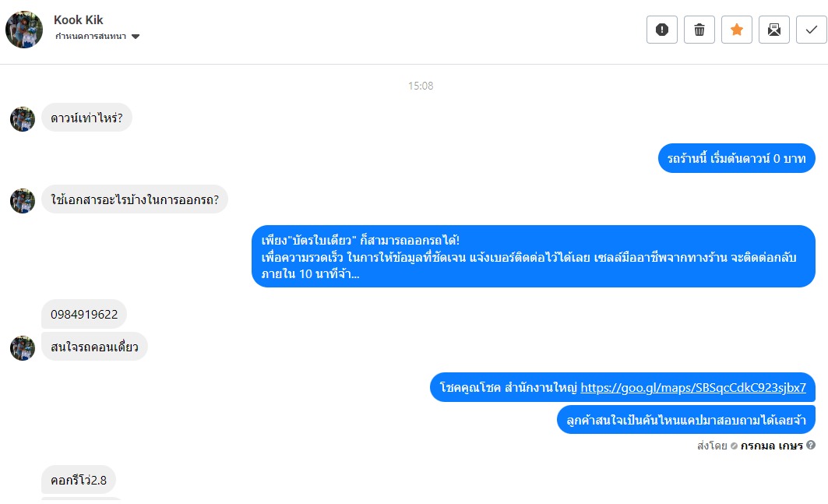The width and height of the screenshot is (828, 504).
Task: Delete conversation using trash can icon
Action: pos(699,30)
